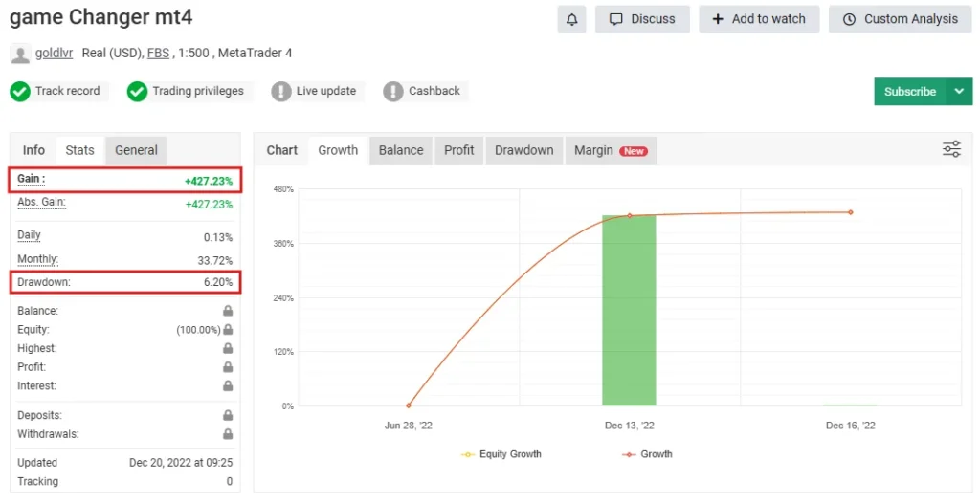Click the Custom Analysis clock icon
Viewport: 980px width, 503px height.
tap(849, 19)
